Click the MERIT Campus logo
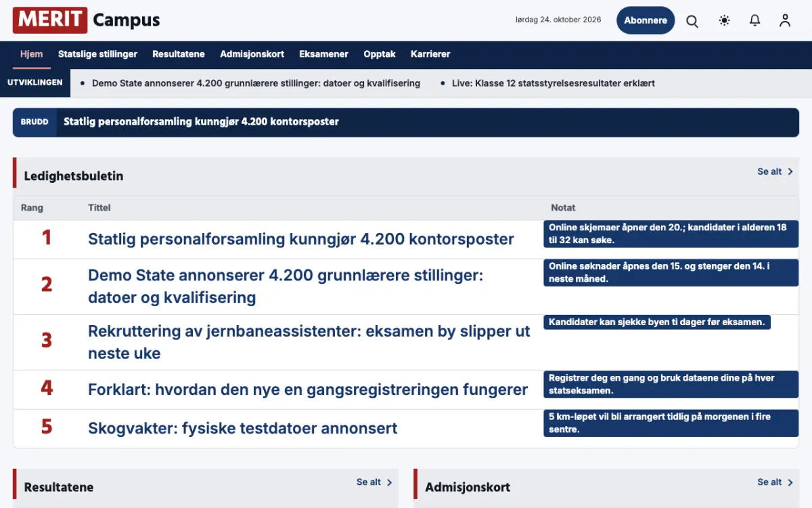Screen dimensions: 812x508 87,20
